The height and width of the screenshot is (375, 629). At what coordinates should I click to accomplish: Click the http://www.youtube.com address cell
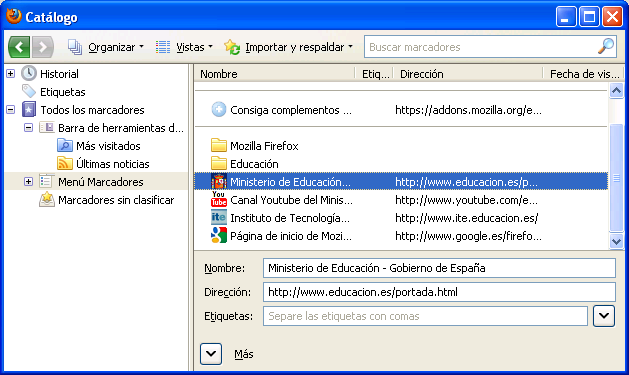(x=466, y=200)
